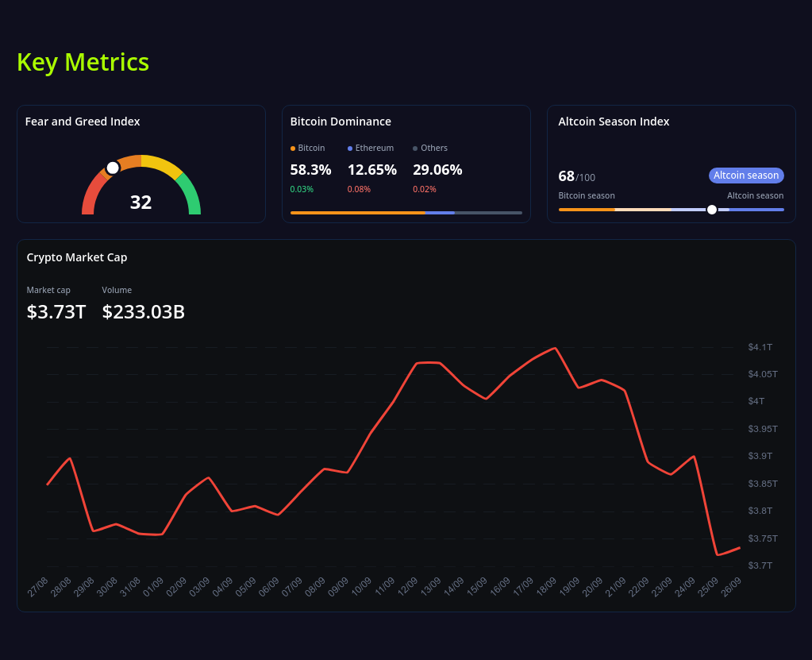Viewport: 812px width, 660px height.
Task: Click the 18/09 date label on chart
Action: tap(546, 587)
